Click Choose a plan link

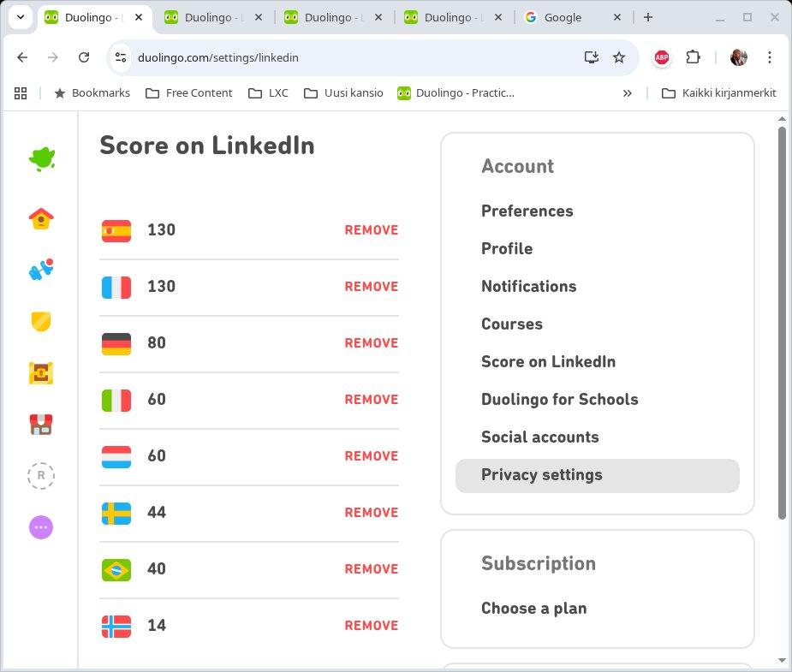[533, 609]
